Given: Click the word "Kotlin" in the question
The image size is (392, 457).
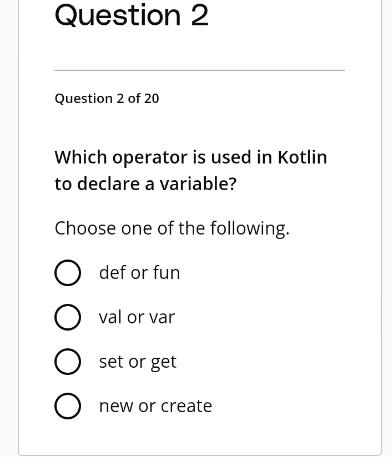Looking at the screenshot, I should coord(302,157).
